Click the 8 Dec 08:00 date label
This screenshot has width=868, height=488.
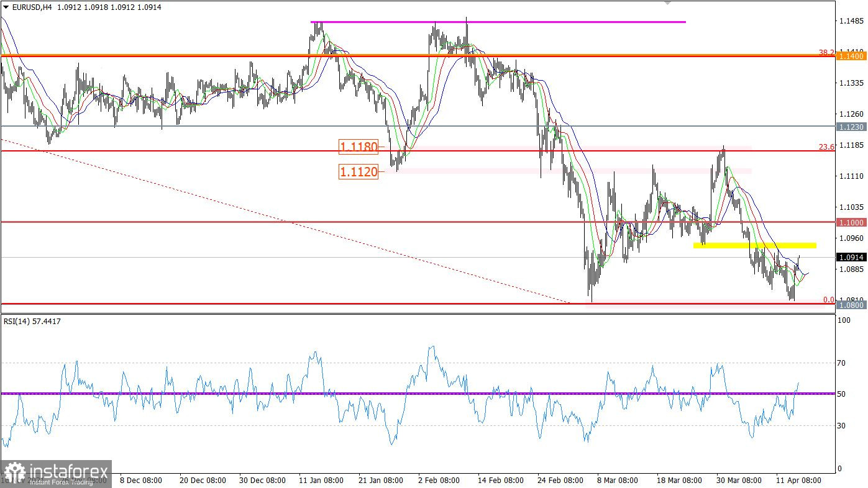tap(141, 481)
